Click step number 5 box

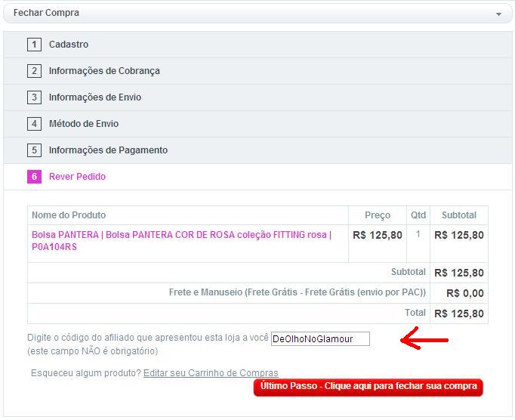(34, 150)
